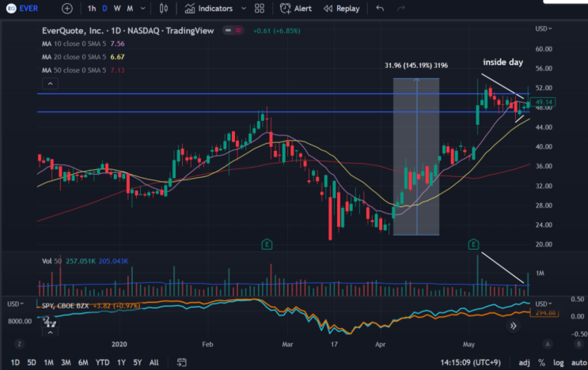The width and height of the screenshot is (588, 370).
Task: Toggle the chart legend pill icon
Action: (x=233, y=30)
